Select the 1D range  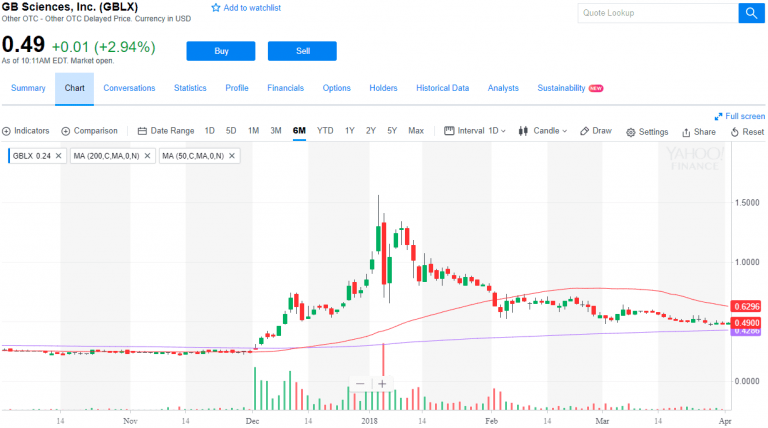pyautogui.click(x=210, y=131)
